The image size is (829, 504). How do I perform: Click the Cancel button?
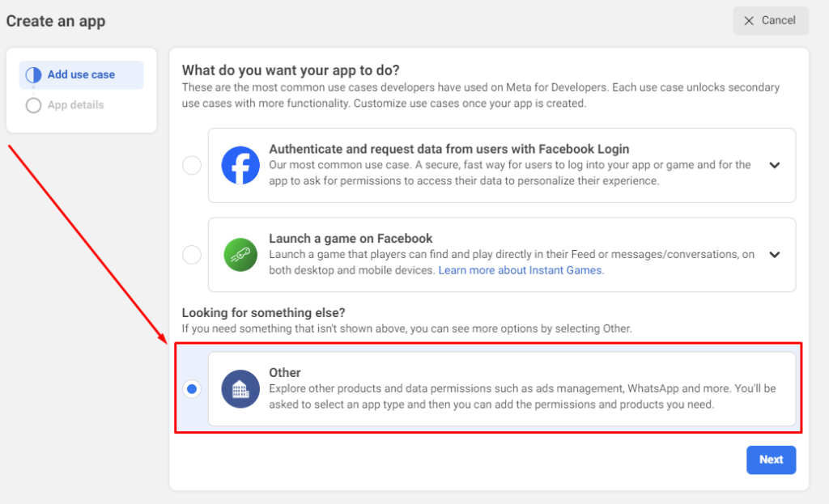(x=770, y=20)
